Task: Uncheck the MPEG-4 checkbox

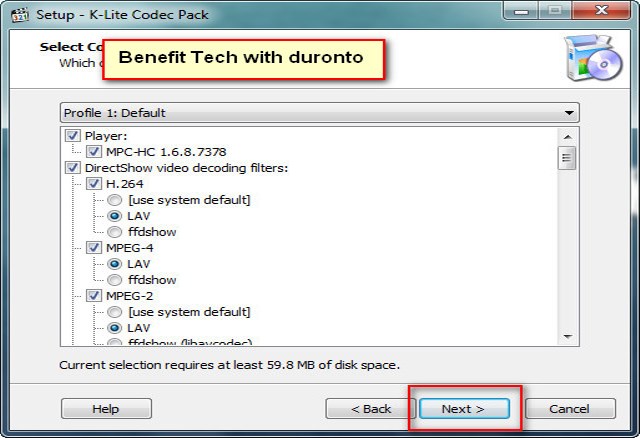Action: point(94,248)
